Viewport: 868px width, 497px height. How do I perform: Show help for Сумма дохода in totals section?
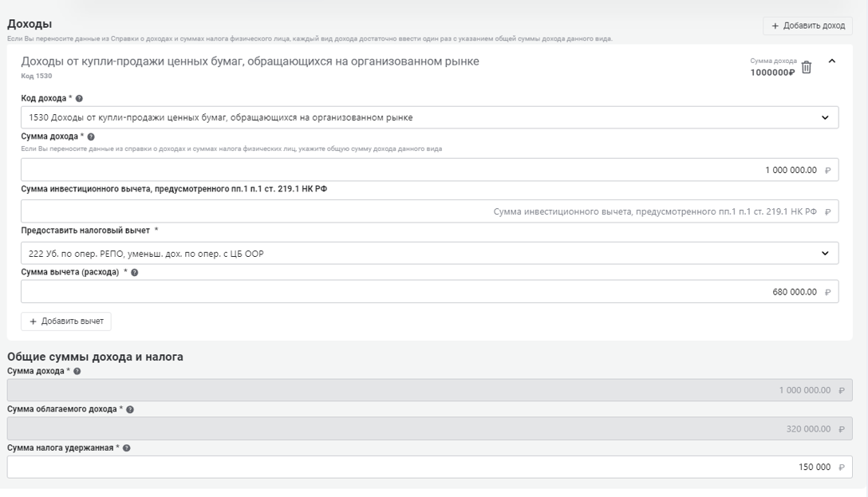point(76,371)
